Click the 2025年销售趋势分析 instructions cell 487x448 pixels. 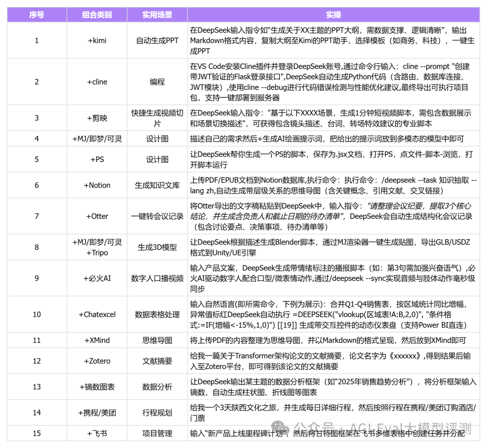pos(334,387)
